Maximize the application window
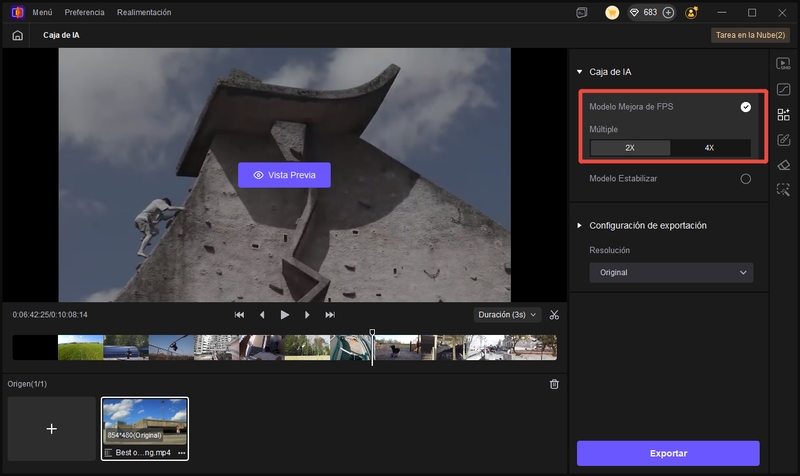The width and height of the screenshot is (800, 476). pyautogui.click(x=752, y=13)
